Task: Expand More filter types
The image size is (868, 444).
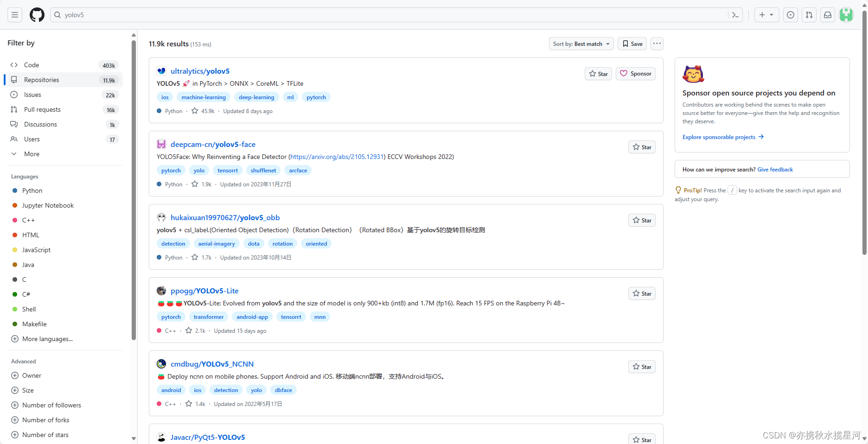Action: click(65, 154)
